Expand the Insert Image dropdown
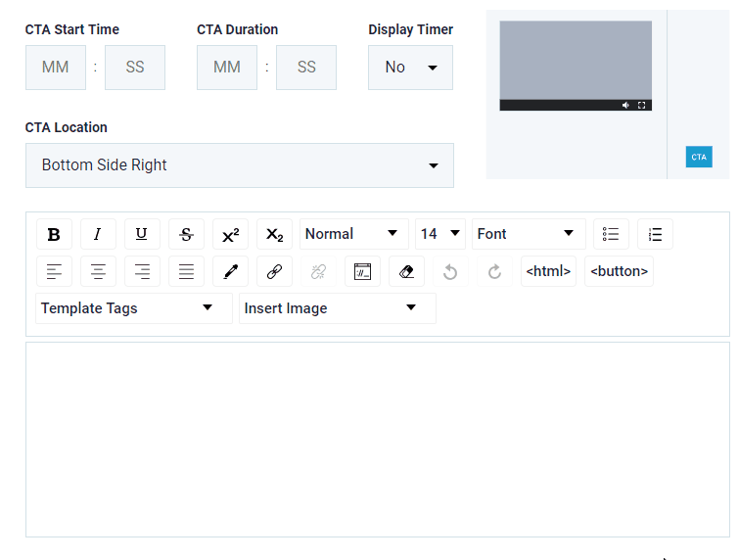This screenshot has width=739, height=560. click(338, 308)
